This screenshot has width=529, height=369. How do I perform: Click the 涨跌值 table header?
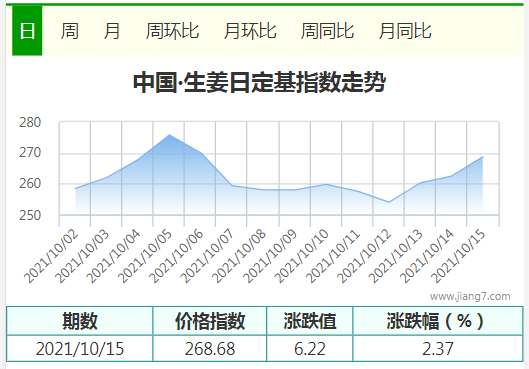pos(310,321)
